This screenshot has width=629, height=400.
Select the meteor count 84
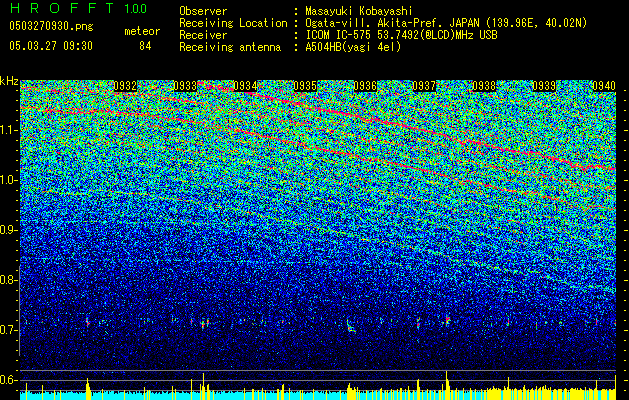[x=145, y=46]
